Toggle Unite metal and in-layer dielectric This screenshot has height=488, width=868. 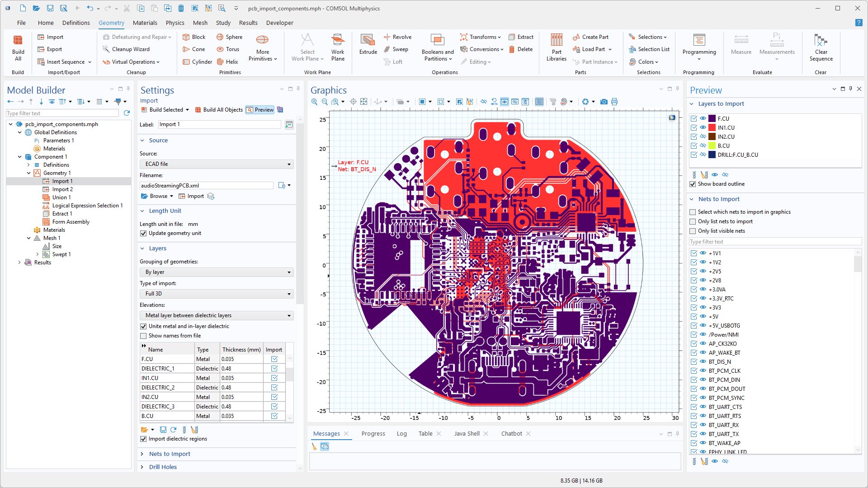pos(143,326)
